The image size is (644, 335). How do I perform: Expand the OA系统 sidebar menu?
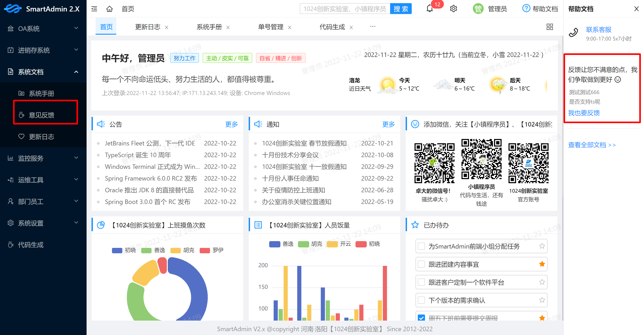[x=43, y=28]
